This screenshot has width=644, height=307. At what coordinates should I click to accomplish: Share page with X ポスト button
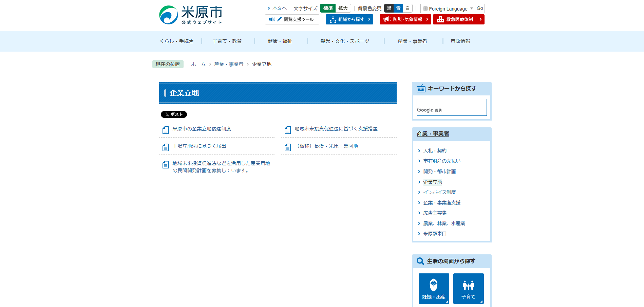(174, 114)
